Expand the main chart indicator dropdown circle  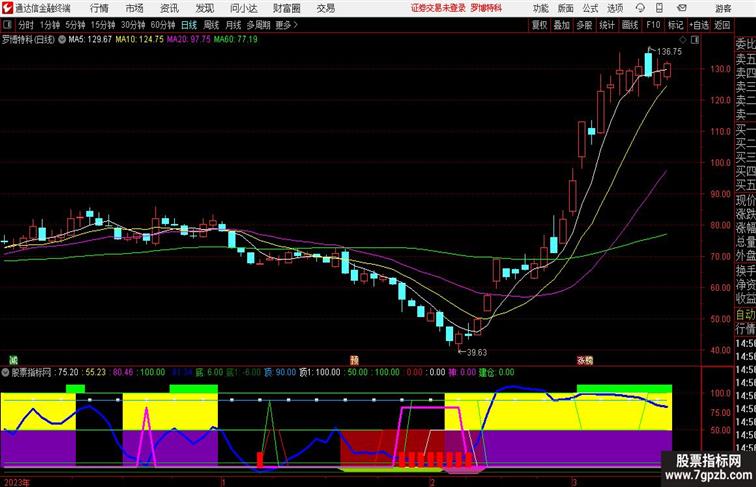click(x=62, y=40)
